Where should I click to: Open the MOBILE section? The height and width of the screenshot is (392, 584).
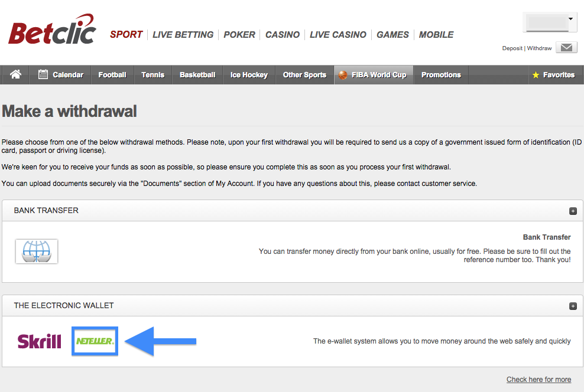(436, 35)
